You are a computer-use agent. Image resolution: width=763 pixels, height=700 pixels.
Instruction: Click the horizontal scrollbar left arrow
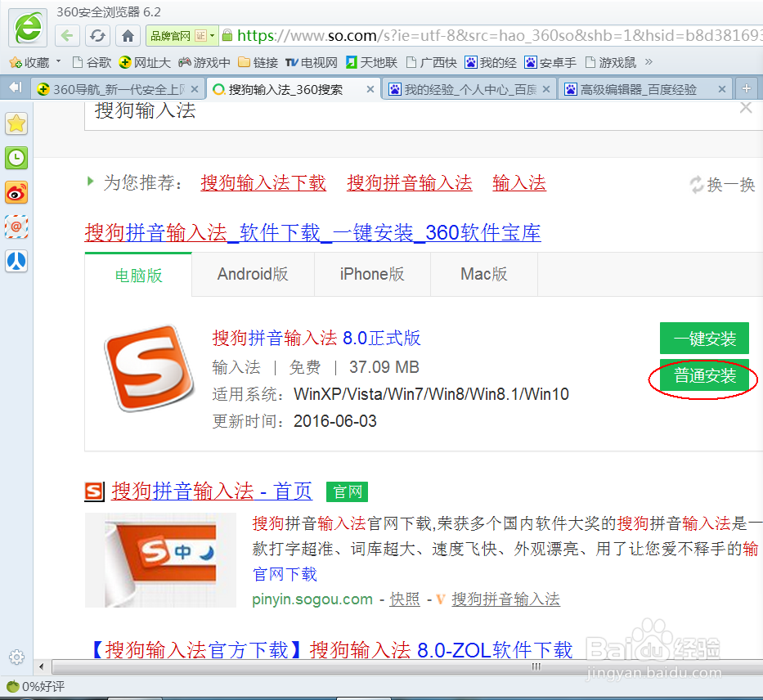(42, 666)
